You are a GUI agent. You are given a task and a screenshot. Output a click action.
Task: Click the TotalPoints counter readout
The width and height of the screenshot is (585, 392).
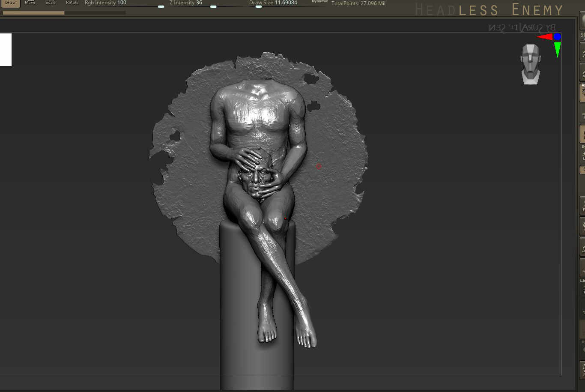pos(358,3)
